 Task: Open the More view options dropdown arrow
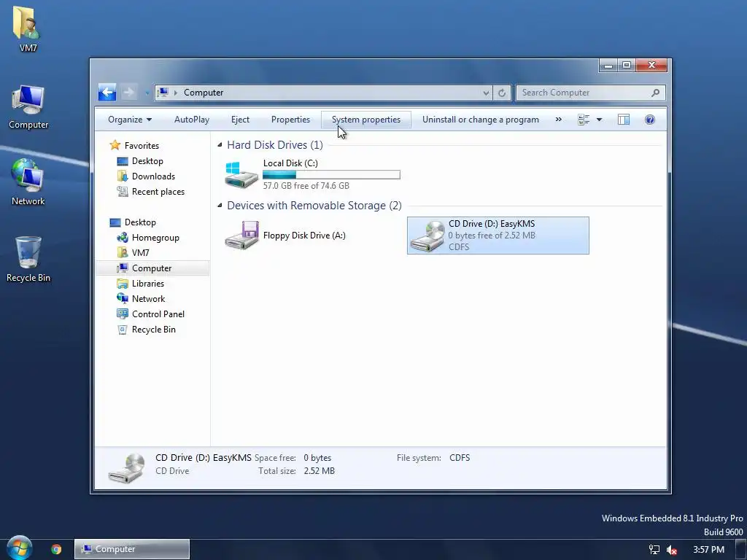pyautogui.click(x=600, y=120)
